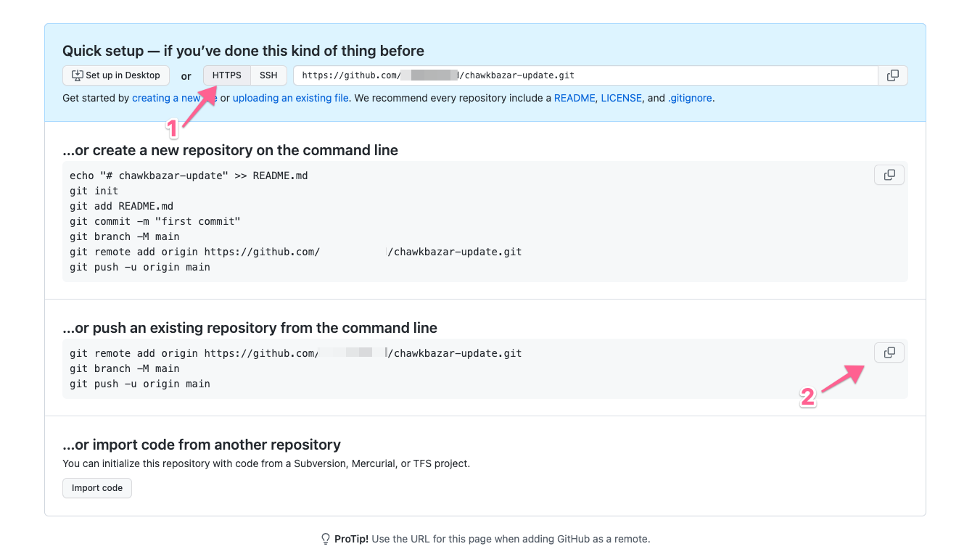The height and width of the screenshot is (557, 980).
Task: Click the duplicate-page icon by the command-line block
Action: [889, 174]
